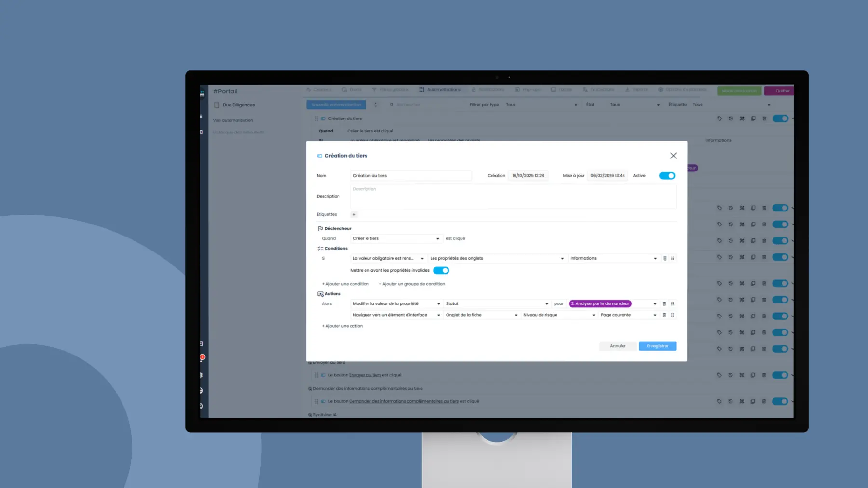This screenshot has height=488, width=868.
Task: Delete the Statut action row with trash icon
Action: (x=664, y=304)
